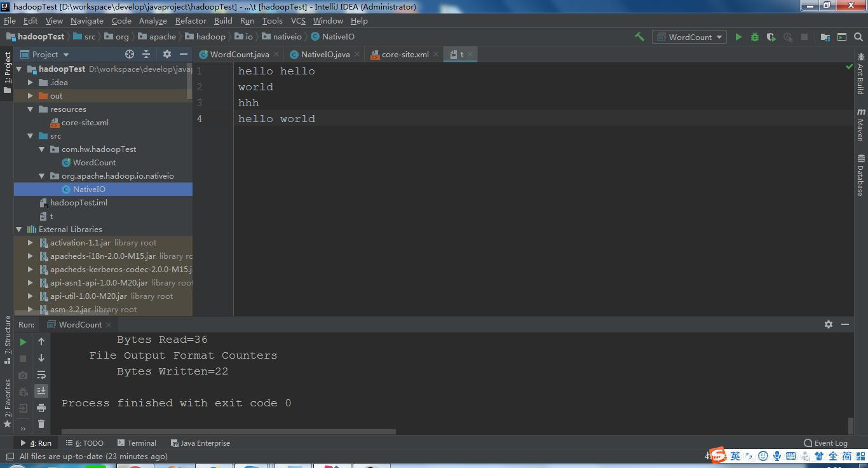Click down arrow for next stack trace
The height and width of the screenshot is (468, 868).
pyautogui.click(x=41, y=358)
